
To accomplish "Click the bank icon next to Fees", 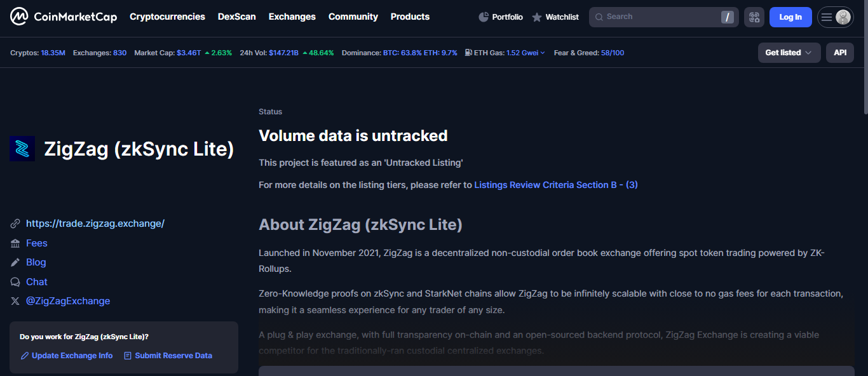I will pyautogui.click(x=15, y=243).
